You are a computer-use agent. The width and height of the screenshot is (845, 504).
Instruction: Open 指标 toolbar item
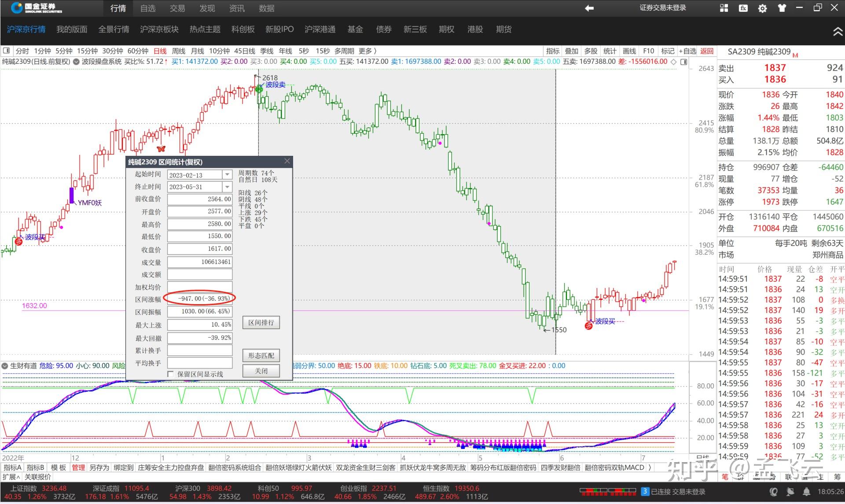pos(553,51)
